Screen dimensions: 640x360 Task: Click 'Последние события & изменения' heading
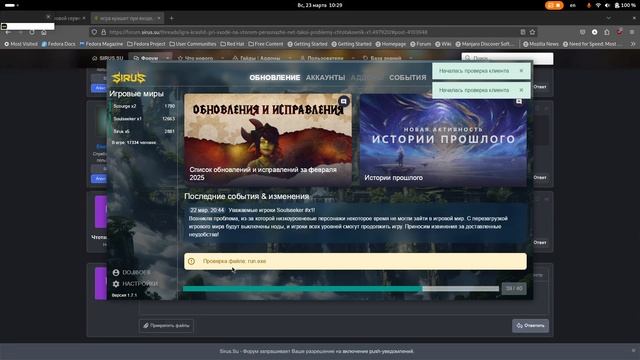click(247, 196)
